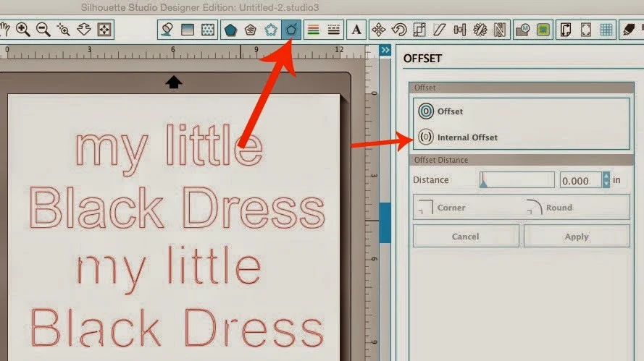Open the Page Settings icon
The width and height of the screenshot is (644, 361).
566,30
